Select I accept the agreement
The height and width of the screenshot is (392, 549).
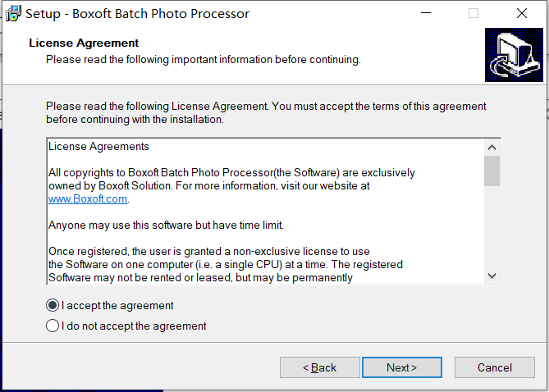(x=110, y=306)
